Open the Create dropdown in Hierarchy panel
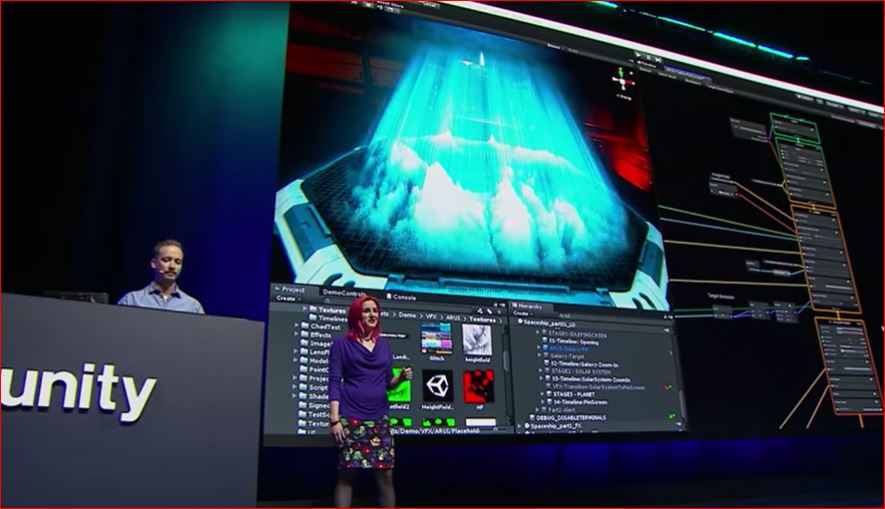Image resolution: width=885 pixels, height=509 pixels. click(x=523, y=313)
